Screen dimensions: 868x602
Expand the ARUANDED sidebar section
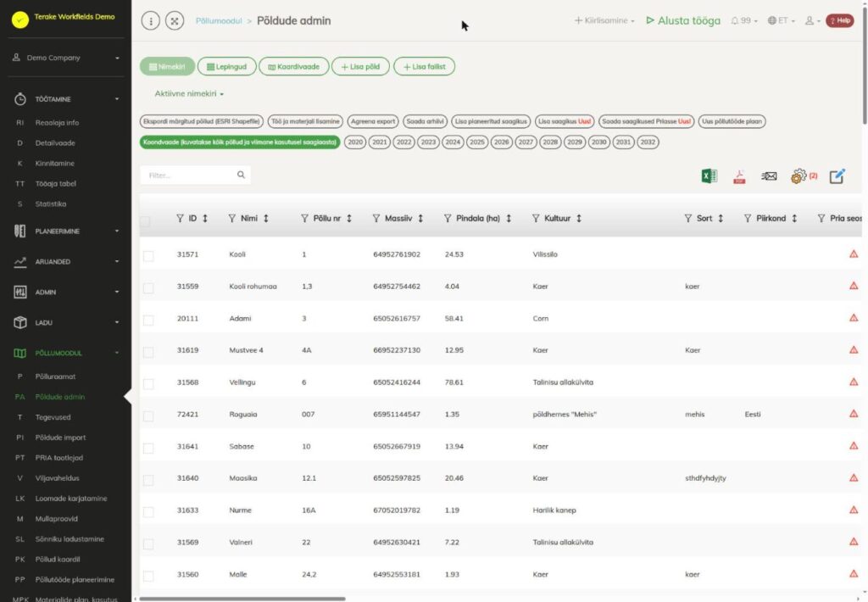pyautogui.click(x=66, y=261)
